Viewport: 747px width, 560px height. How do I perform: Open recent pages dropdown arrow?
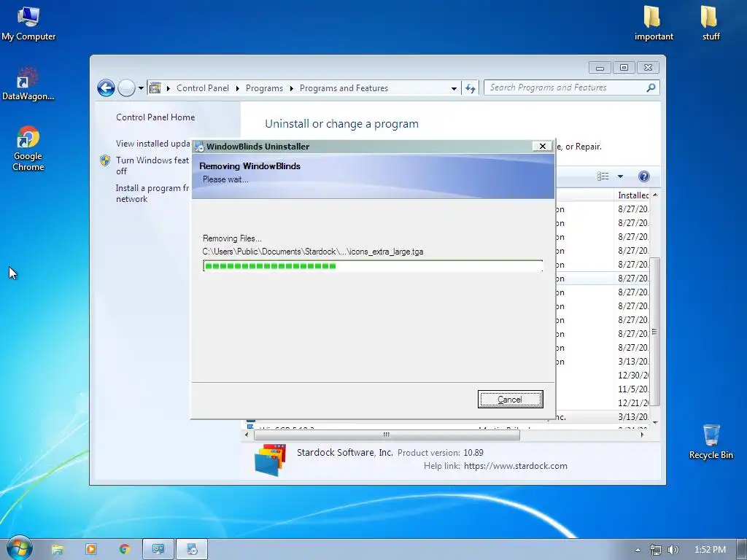click(x=141, y=88)
